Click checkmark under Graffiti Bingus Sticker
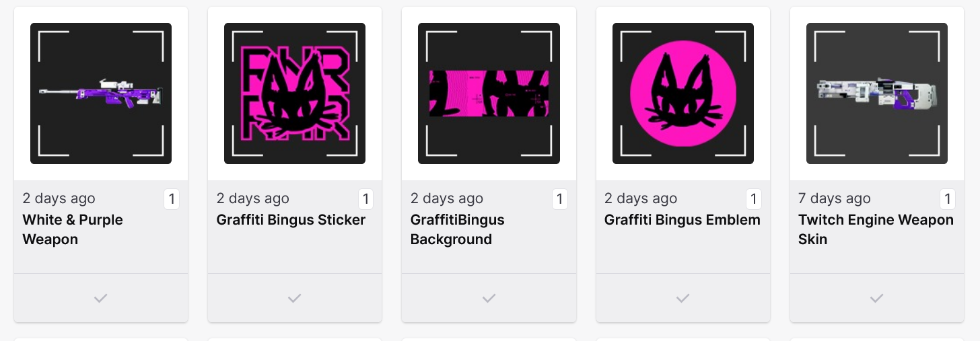Viewport: 980px width, 341px height. pos(295,298)
